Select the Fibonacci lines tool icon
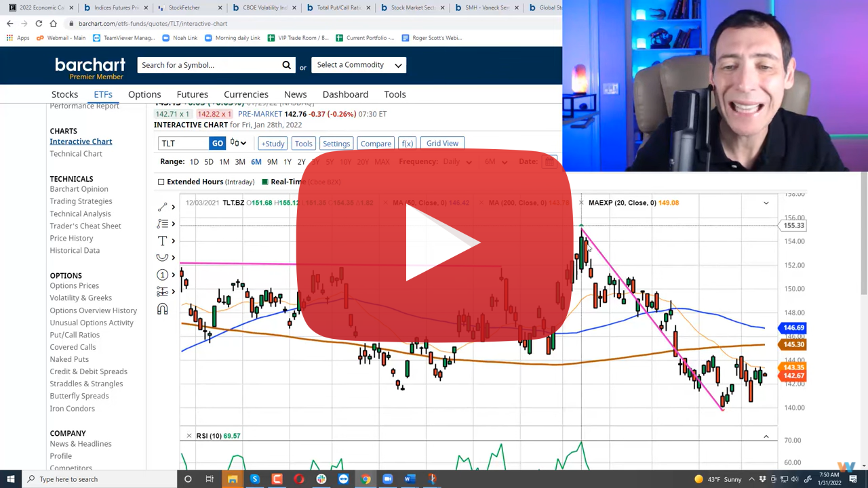The image size is (868, 488). tap(162, 224)
